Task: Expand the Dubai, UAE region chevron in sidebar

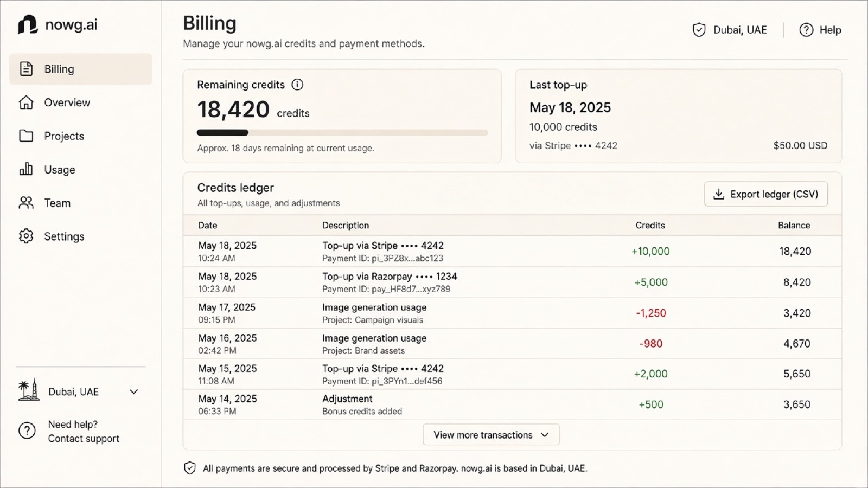Action: (134, 391)
